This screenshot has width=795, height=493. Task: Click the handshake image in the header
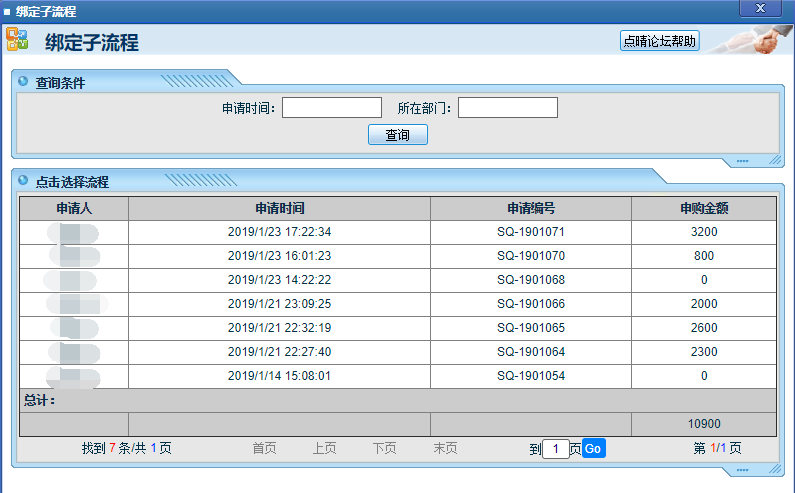pyautogui.click(x=752, y=41)
